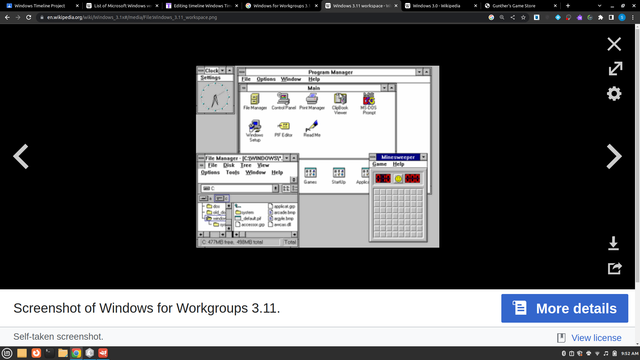Open the Window menu in Program Manager
The width and height of the screenshot is (640, 360).
click(291, 79)
